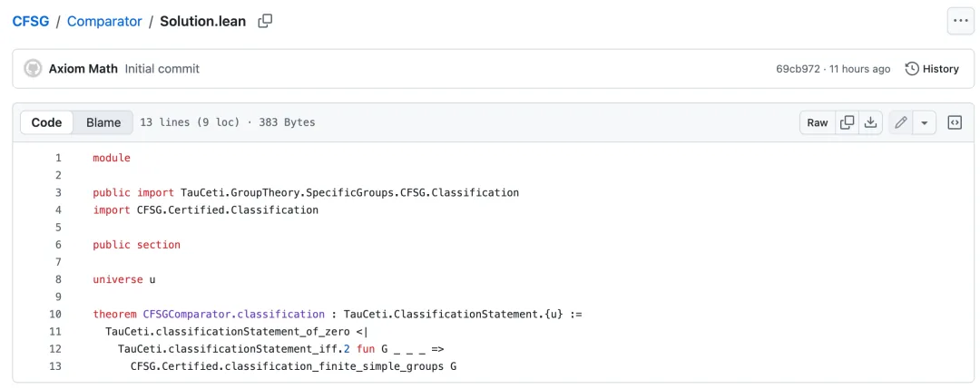Expand edit options dropdown arrow
This screenshot has height=389, width=980.
925,122
